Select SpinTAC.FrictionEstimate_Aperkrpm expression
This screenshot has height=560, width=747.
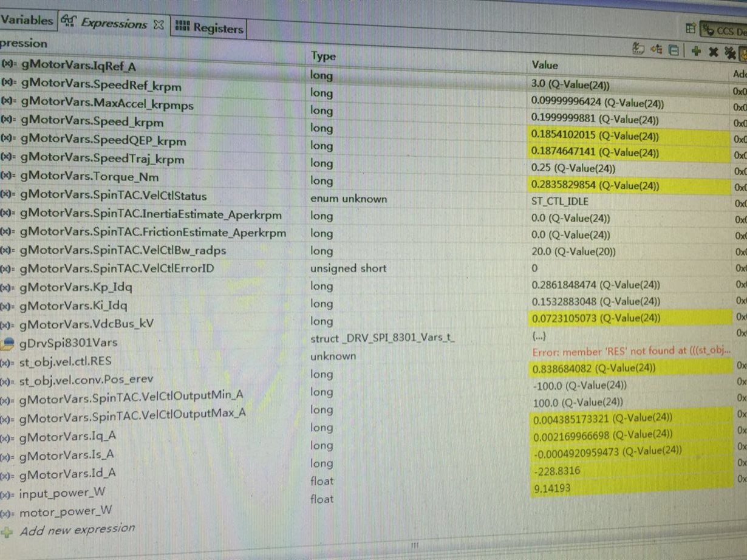153,232
